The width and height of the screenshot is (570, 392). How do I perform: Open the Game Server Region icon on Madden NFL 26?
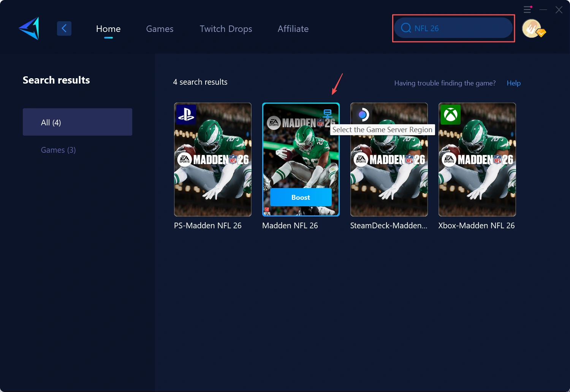coord(327,114)
